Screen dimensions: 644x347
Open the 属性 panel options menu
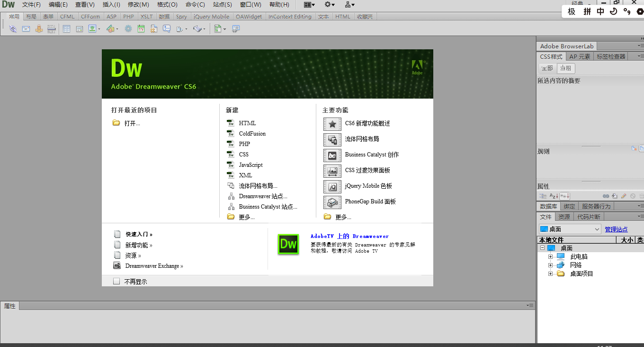530,306
